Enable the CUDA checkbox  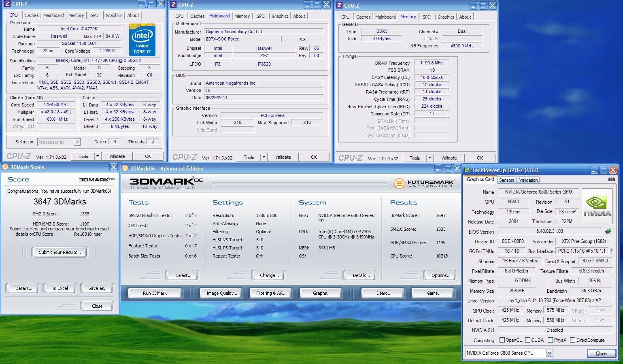click(x=527, y=340)
